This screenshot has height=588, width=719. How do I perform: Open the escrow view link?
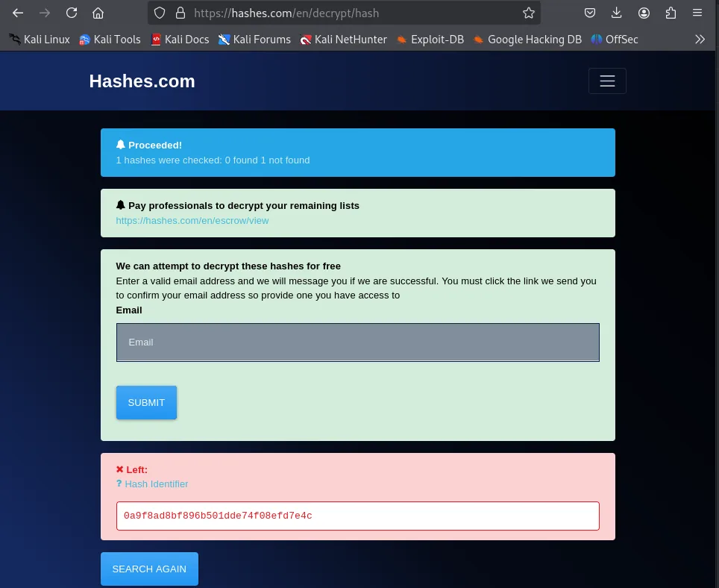[192, 221]
